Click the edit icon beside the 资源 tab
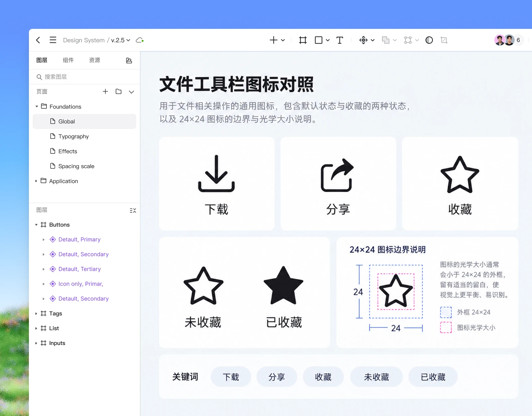 point(129,60)
